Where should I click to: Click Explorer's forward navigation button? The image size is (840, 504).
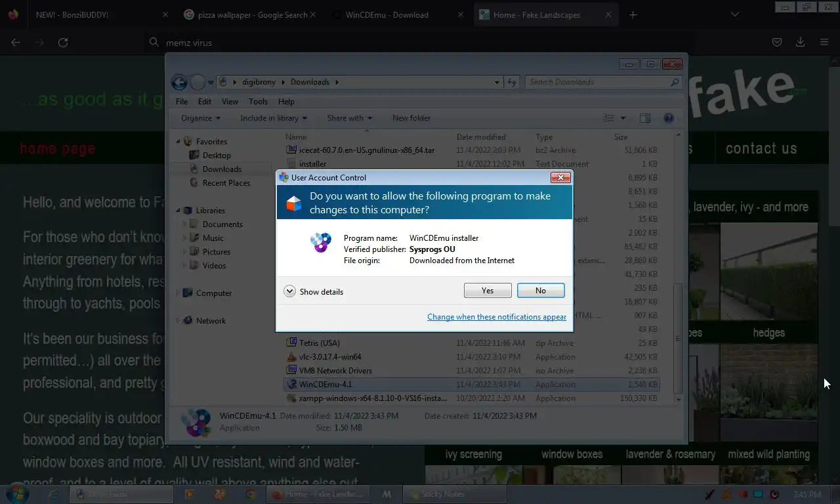[x=198, y=82]
